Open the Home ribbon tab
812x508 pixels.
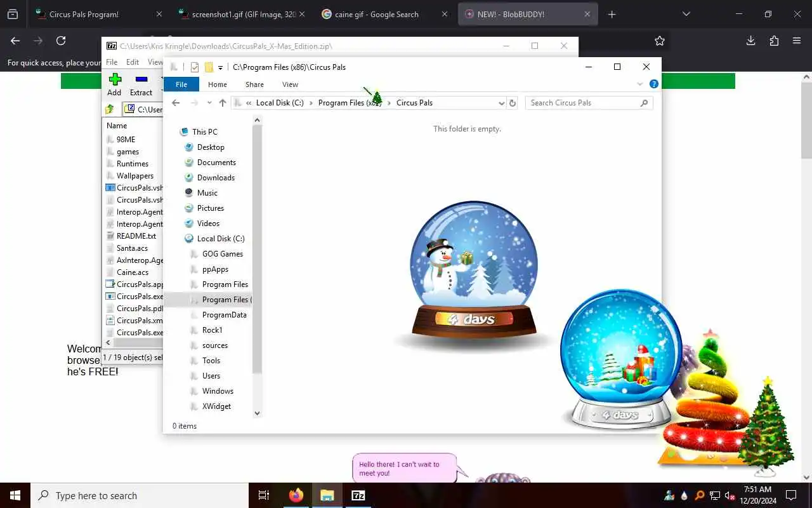pyautogui.click(x=218, y=84)
